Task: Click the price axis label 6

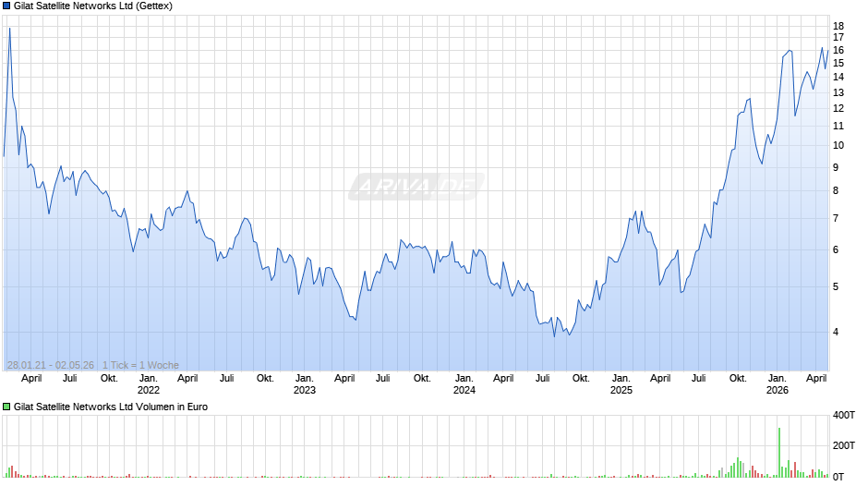Action: click(x=836, y=249)
